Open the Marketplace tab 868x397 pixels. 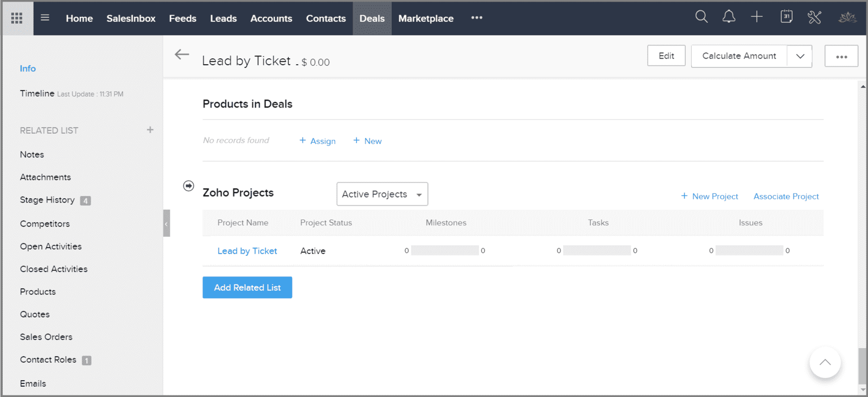426,18
